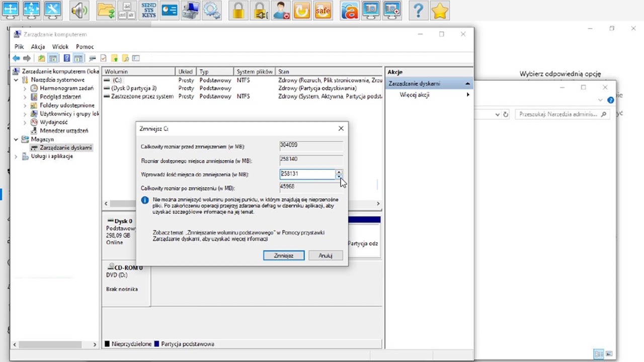
Task: Click the shrink amount input field
Action: coord(307,174)
